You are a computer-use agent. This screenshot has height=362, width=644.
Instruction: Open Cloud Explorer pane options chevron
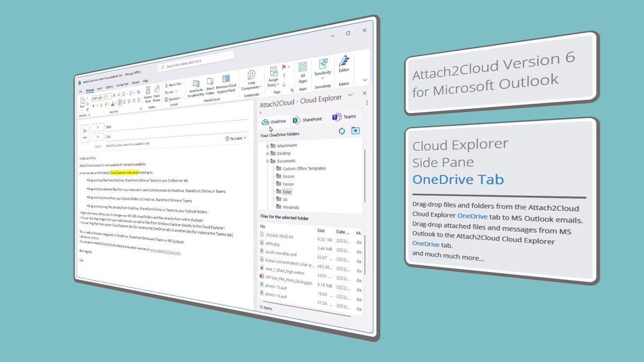[x=350, y=95]
